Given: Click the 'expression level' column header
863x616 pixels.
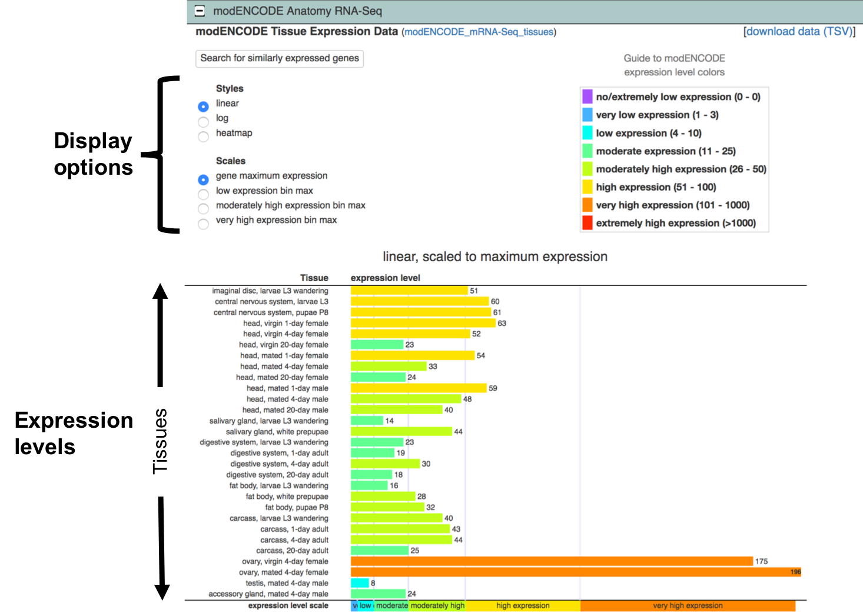Looking at the screenshot, I should tap(386, 278).
